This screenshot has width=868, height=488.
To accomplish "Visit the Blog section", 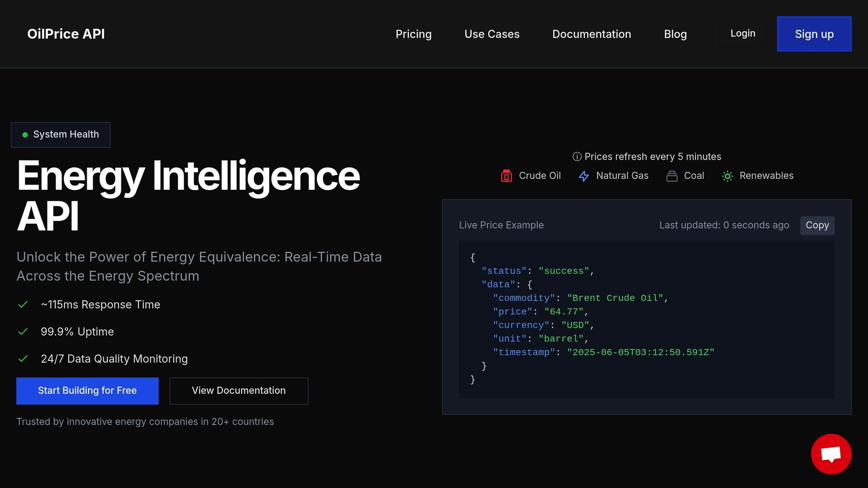I will pos(675,34).
